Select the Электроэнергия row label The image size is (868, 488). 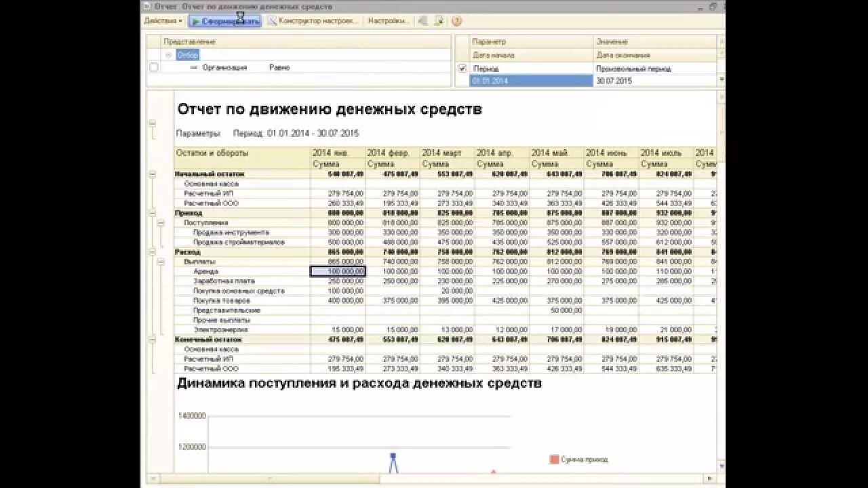point(220,329)
